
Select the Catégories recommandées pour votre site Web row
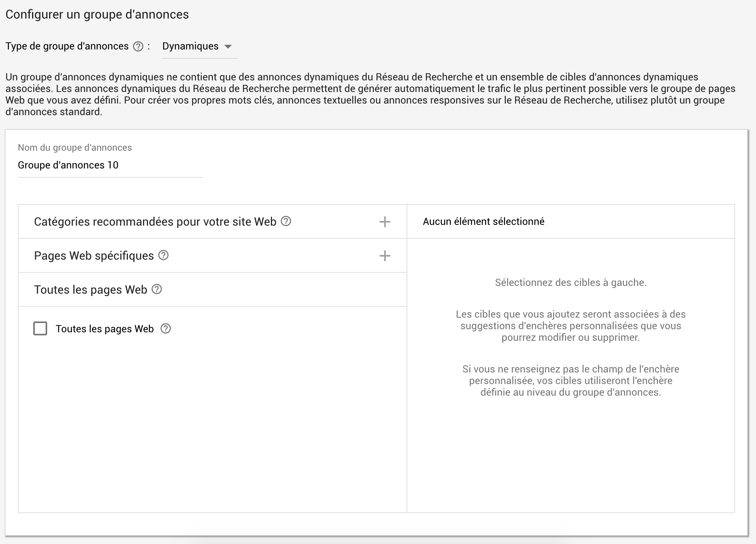[155, 222]
